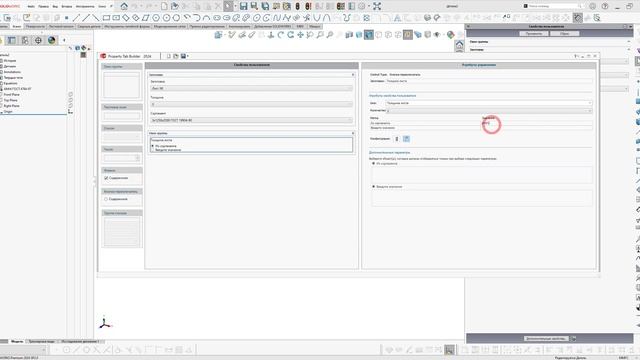Select the Corner Rectangle sketch tool
The height and width of the screenshot is (360, 640).
106,18
